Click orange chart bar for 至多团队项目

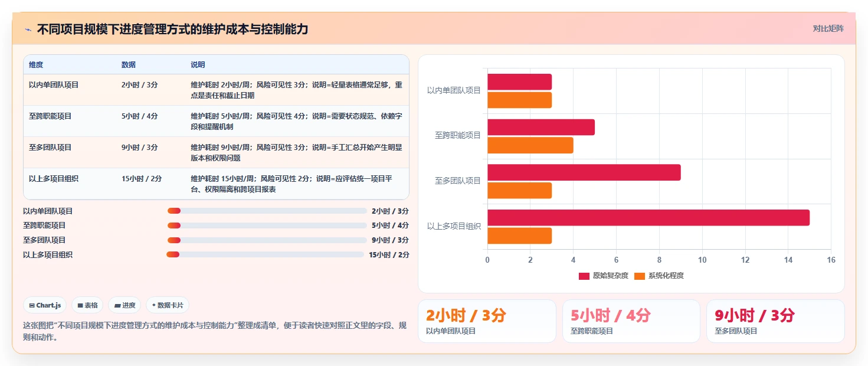[519, 191]
